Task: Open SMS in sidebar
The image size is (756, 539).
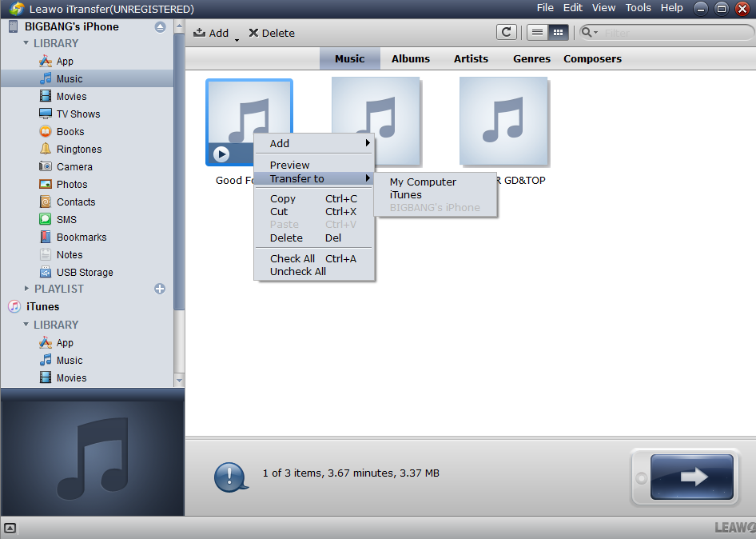Action: (66, 220)
